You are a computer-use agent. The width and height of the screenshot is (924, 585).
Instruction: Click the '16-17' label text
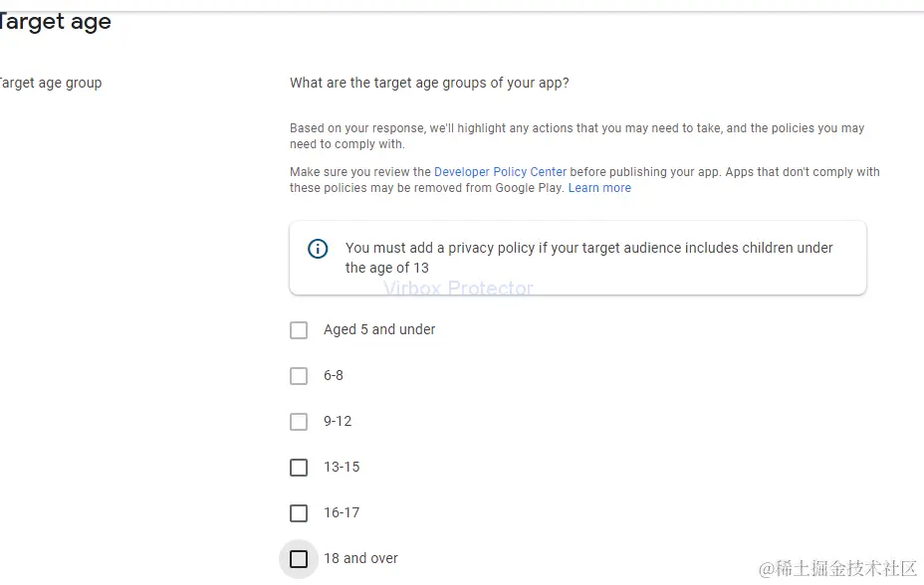[342, 512]
